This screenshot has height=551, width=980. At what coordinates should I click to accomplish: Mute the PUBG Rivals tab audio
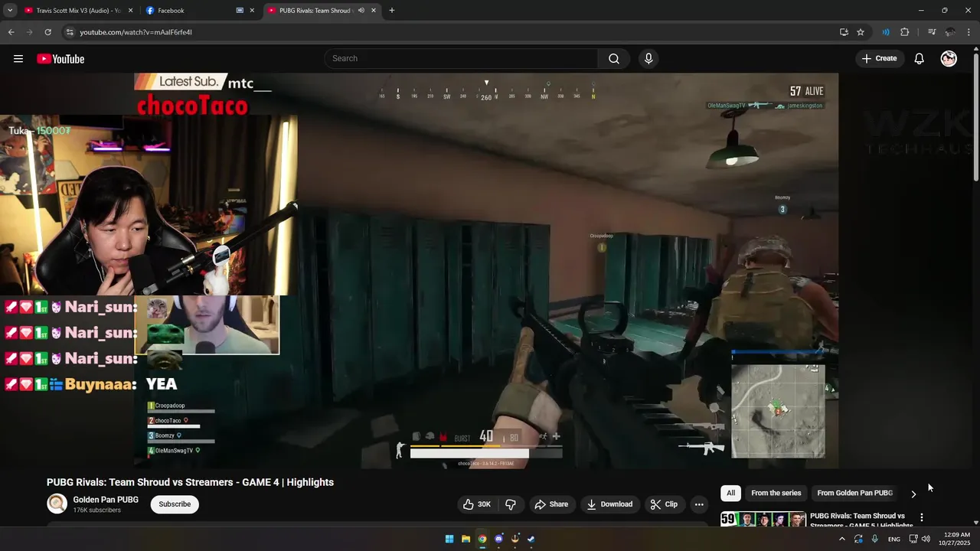361,11
